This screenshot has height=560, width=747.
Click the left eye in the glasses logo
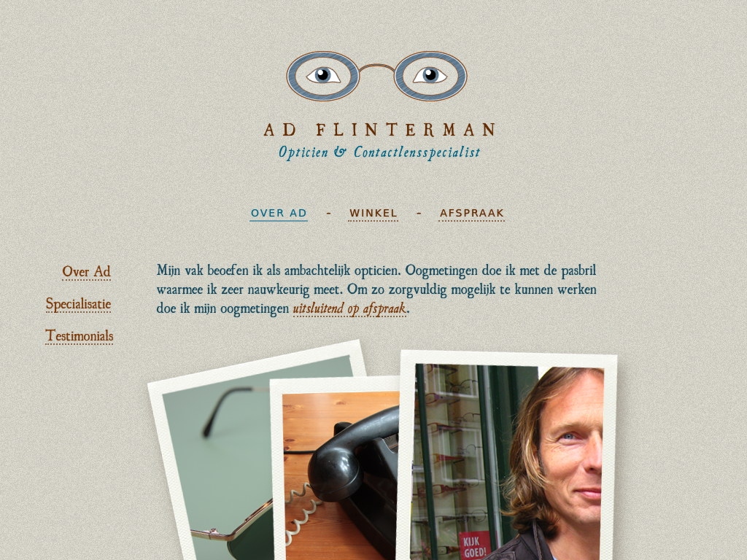click(323, 75)
